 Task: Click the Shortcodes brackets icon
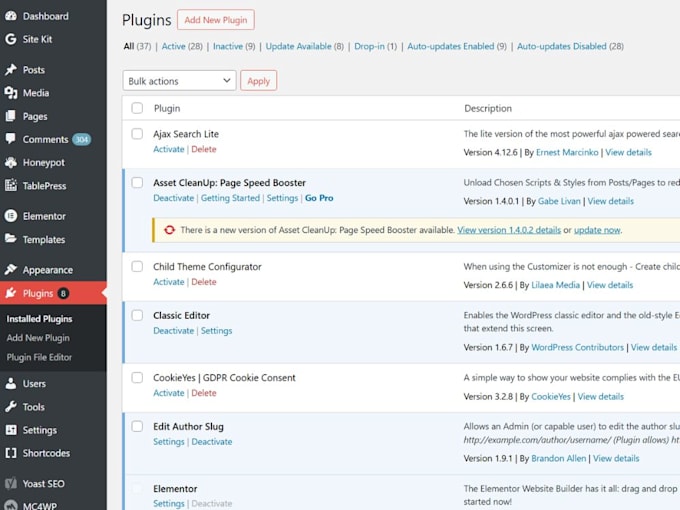(11, 453)
